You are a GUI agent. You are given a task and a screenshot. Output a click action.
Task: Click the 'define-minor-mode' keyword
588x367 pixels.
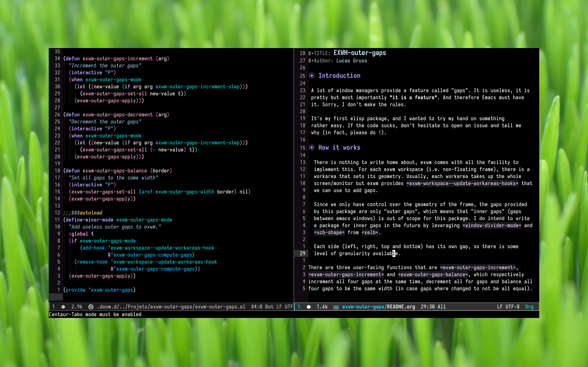pos(89,220)
